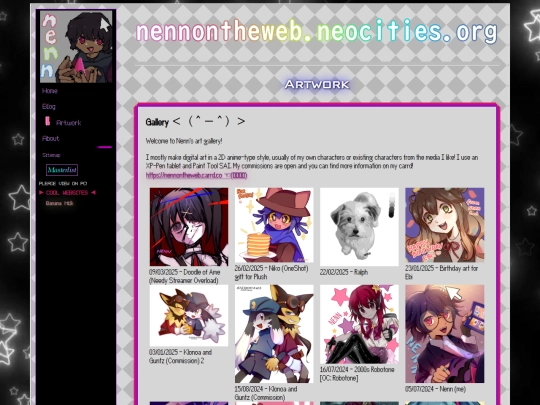Viewport: 540px width, 405px height.
Task: Open the Niko OneShot pancake artwork
Action: pos(274,225)
